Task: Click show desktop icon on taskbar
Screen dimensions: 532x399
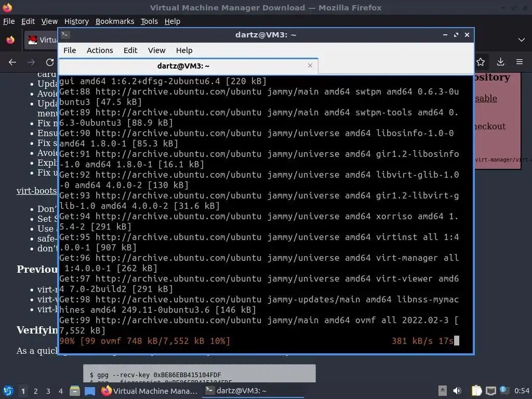Action: 90,391
